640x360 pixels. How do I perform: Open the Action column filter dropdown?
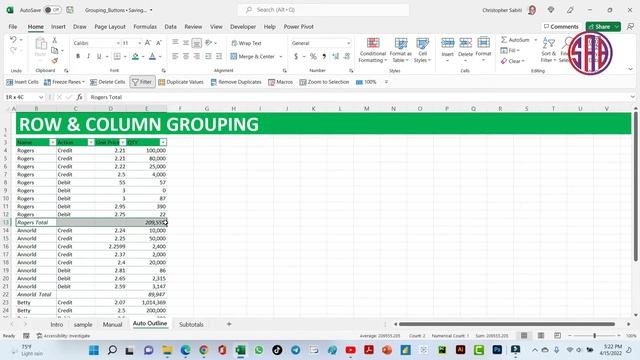91,142
